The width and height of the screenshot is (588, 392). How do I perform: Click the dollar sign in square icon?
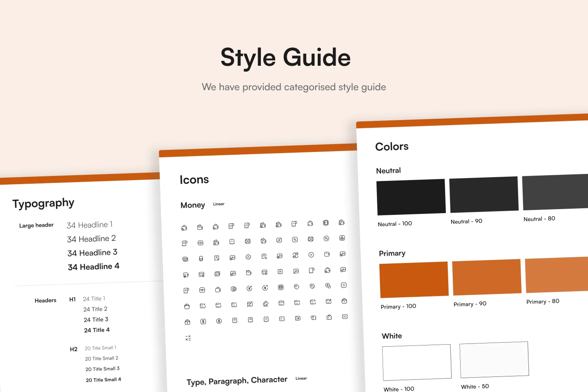coord(203,321)
